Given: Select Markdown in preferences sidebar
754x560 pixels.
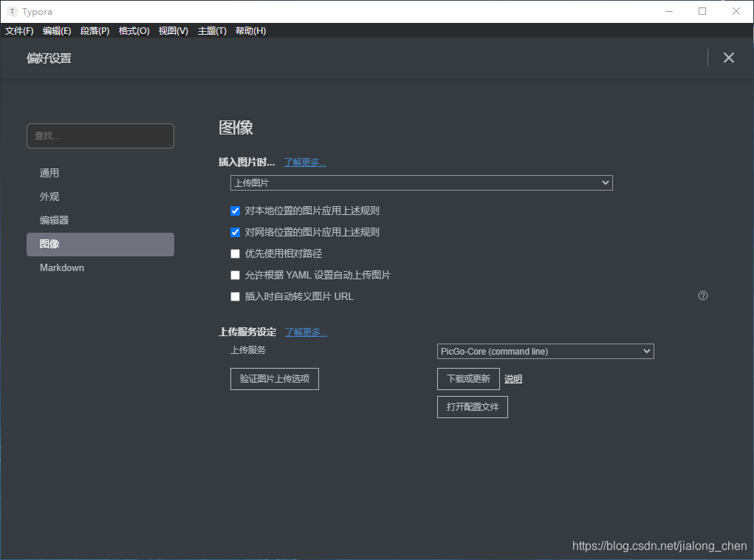Looking at the screenshot, I should coord(100,267).
